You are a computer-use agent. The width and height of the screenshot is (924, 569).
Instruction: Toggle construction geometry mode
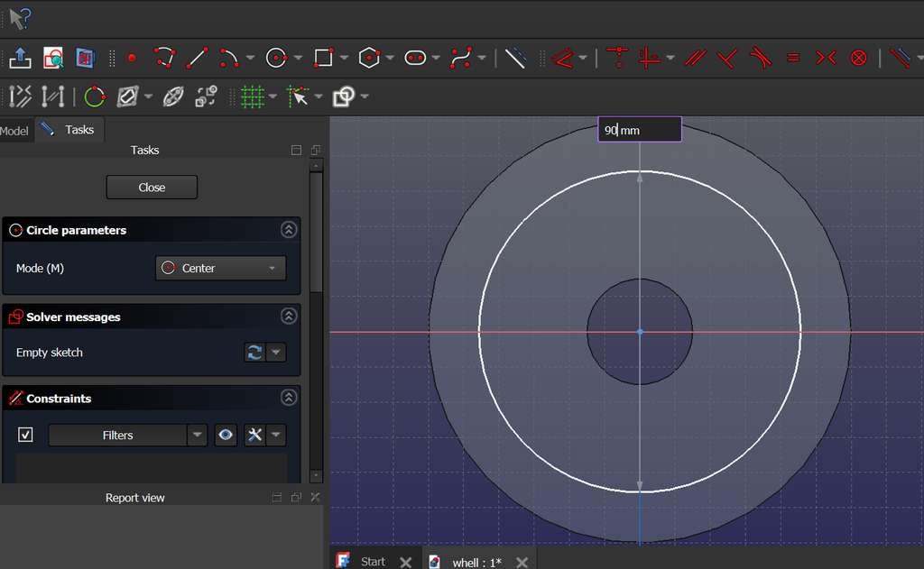tap(514, 58)
